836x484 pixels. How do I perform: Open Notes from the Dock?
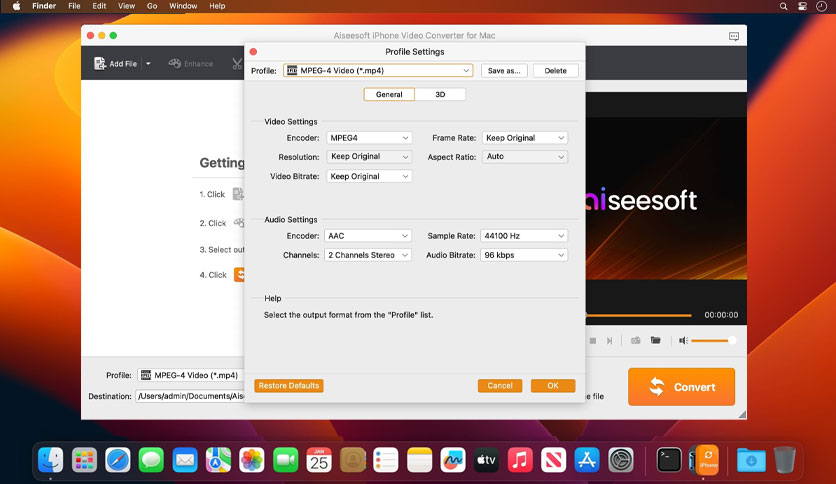click(420, 459)
